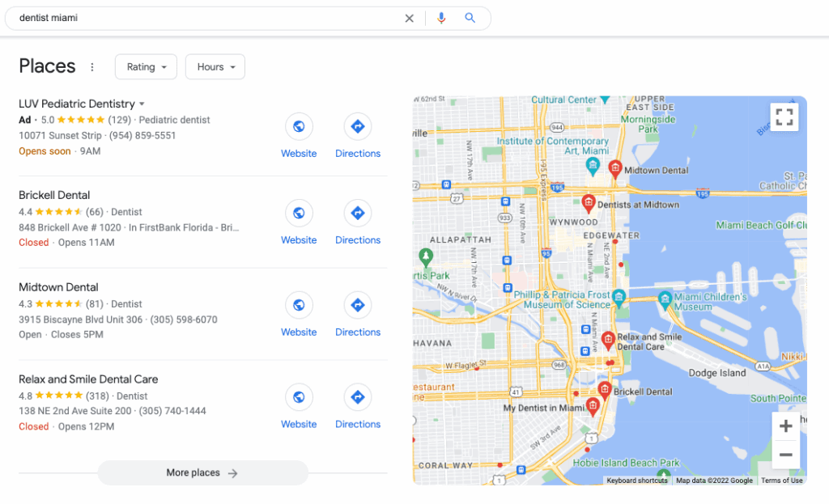
Task: Open the Hours filter dropdown
Action: (x=215, y=67)
